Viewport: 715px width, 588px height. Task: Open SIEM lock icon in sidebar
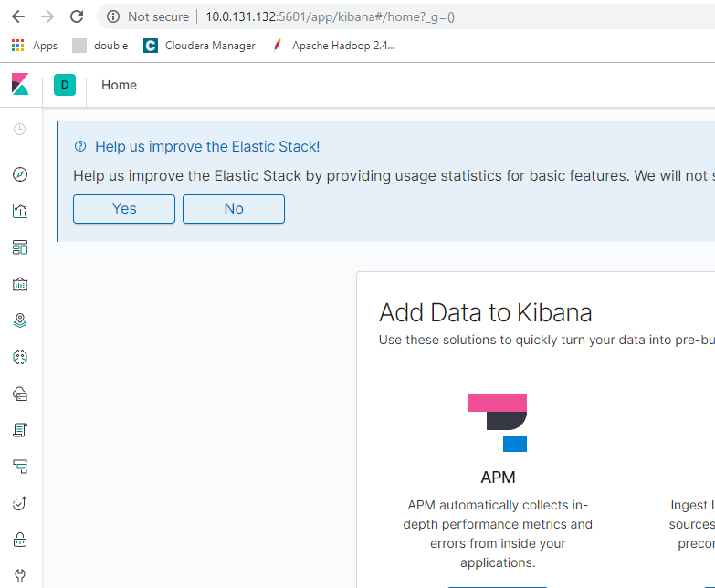(x=20, y=540)
